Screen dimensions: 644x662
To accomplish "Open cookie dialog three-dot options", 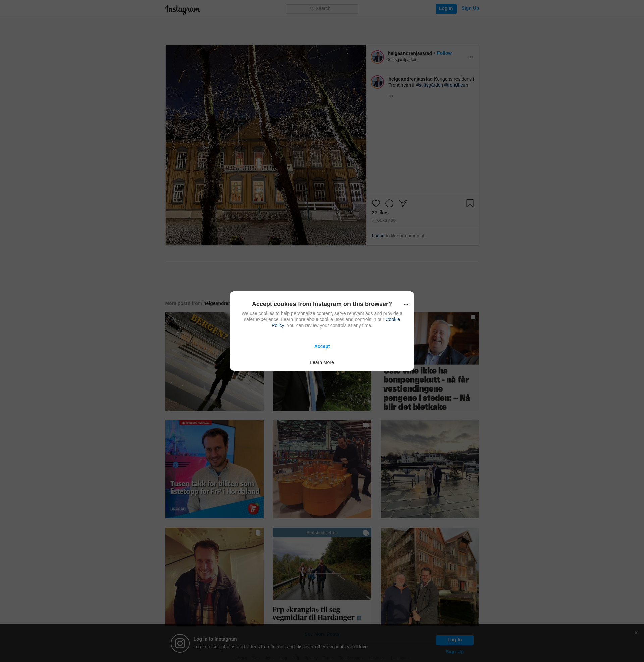I will (x=406, y=304).
